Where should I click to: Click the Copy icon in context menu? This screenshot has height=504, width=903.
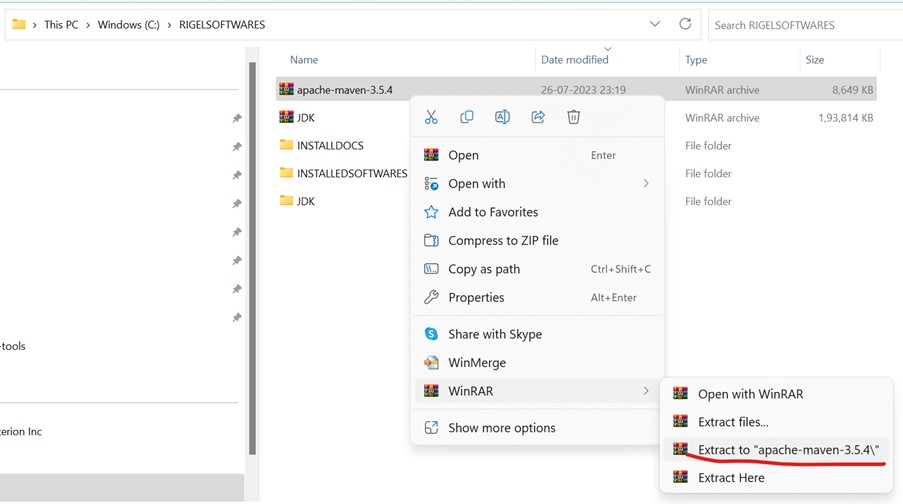[467, 117]
